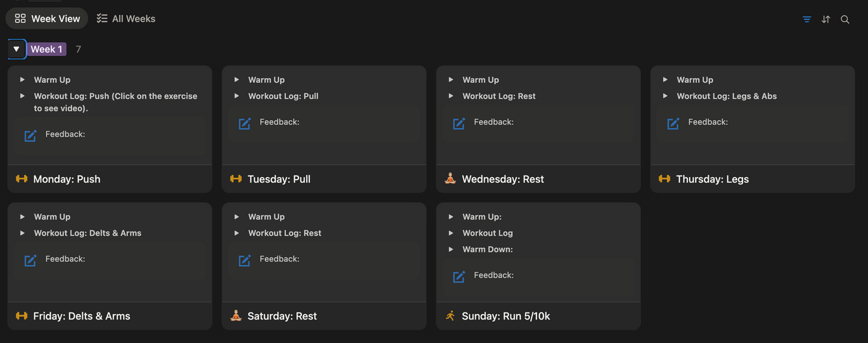Click the dumbbell icon on Friday card
The height and width of the screenshot is (343, 868).
tap(22, 316)
